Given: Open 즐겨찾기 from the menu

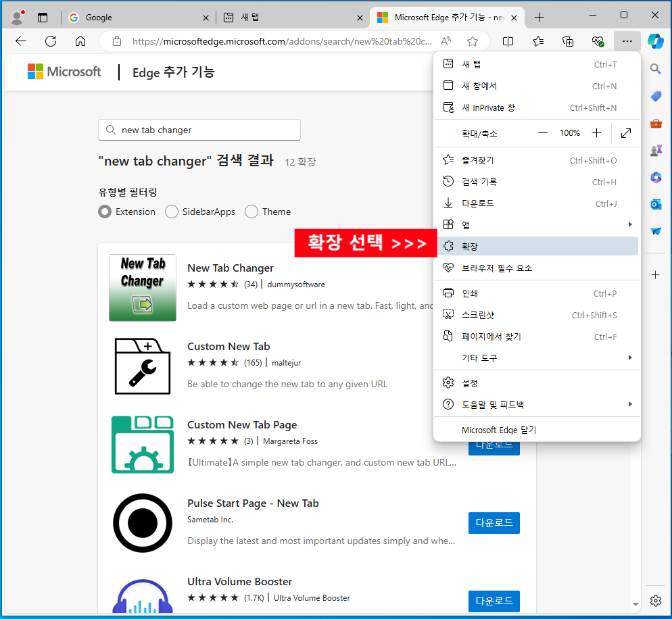Looking at the screenshot, I should pyautogui.click(x=537, y=160).
